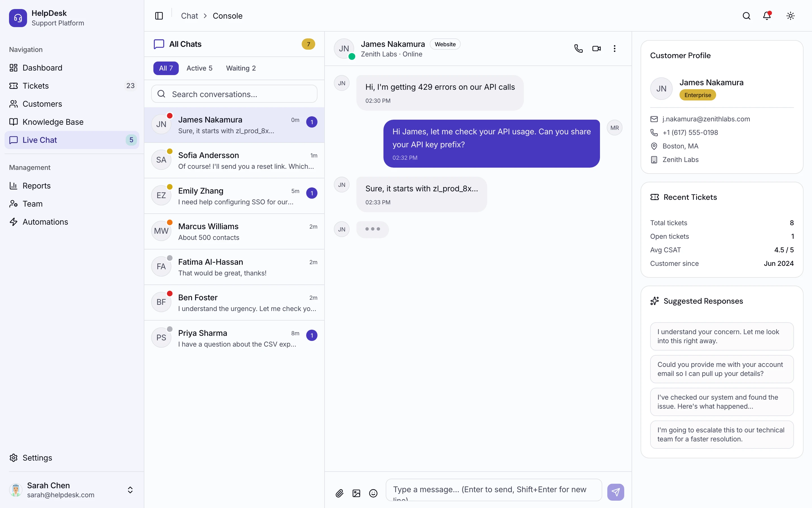
Task: Click the Recent Tickets ticket icon
Action: (x=654, y=197)
